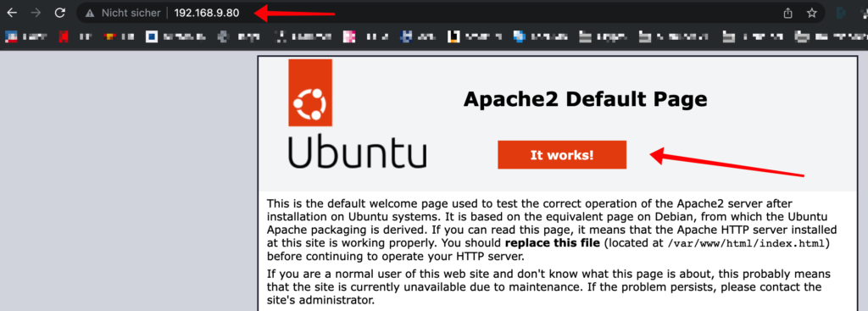Click the orange 'It works!' banner
Image resolution: width=868 pixels, height=311 pixels.
(x=562, y=155)
